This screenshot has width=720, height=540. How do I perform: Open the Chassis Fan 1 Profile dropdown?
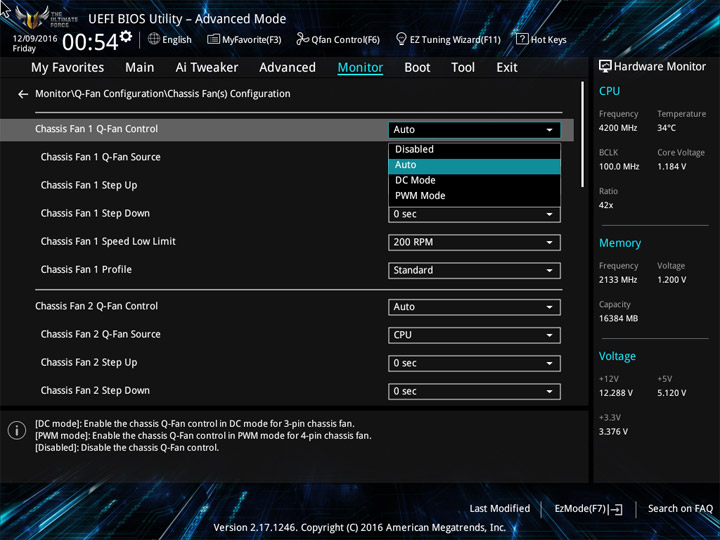point(474,270)
